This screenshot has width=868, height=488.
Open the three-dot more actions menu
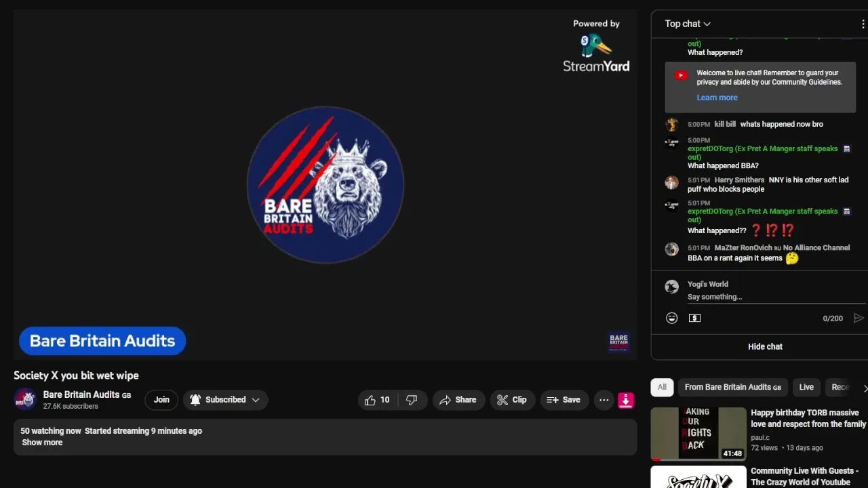coord(604,400)
